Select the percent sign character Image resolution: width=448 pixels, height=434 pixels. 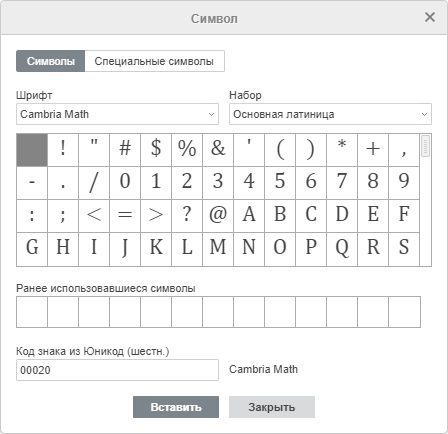[x=187, y=150]
